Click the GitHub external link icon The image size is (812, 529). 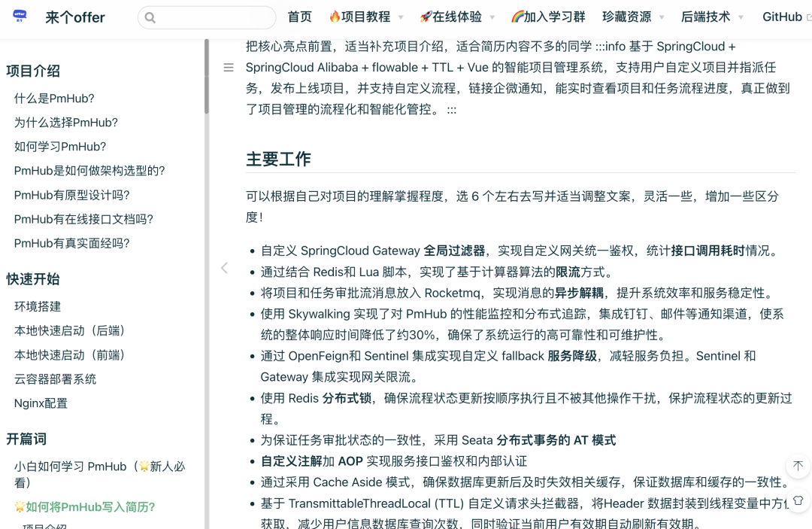pos(809,17)
